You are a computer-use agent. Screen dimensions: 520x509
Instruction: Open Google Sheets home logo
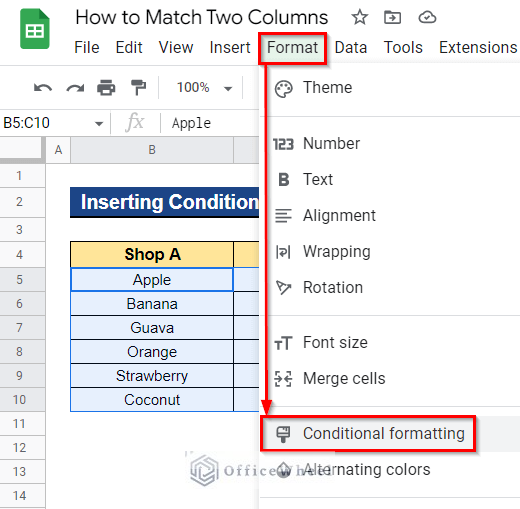tap(35, 29)
